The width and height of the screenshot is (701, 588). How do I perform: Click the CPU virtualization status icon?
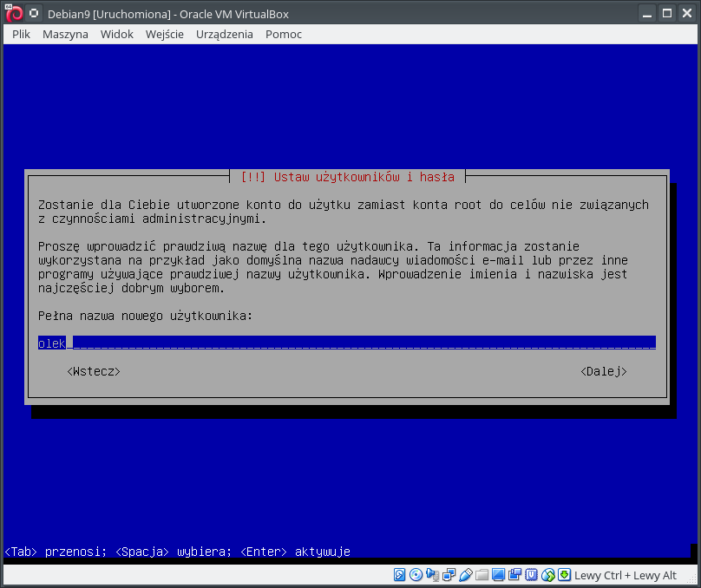point(531,575)
